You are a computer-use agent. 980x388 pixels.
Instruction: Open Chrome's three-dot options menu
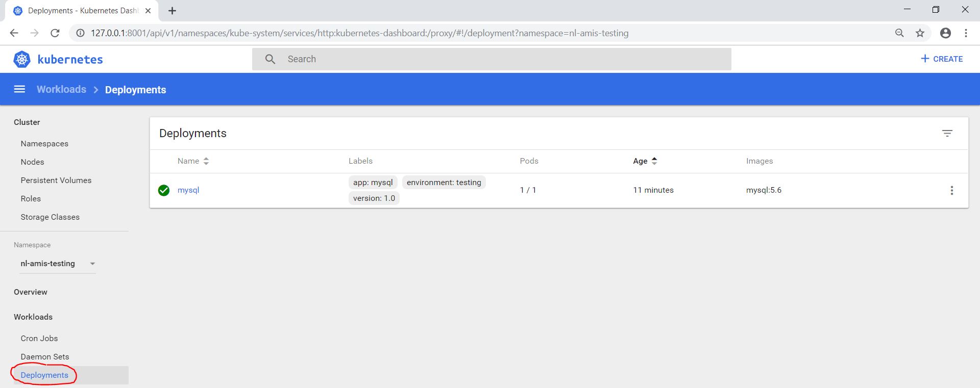point(966,33)
